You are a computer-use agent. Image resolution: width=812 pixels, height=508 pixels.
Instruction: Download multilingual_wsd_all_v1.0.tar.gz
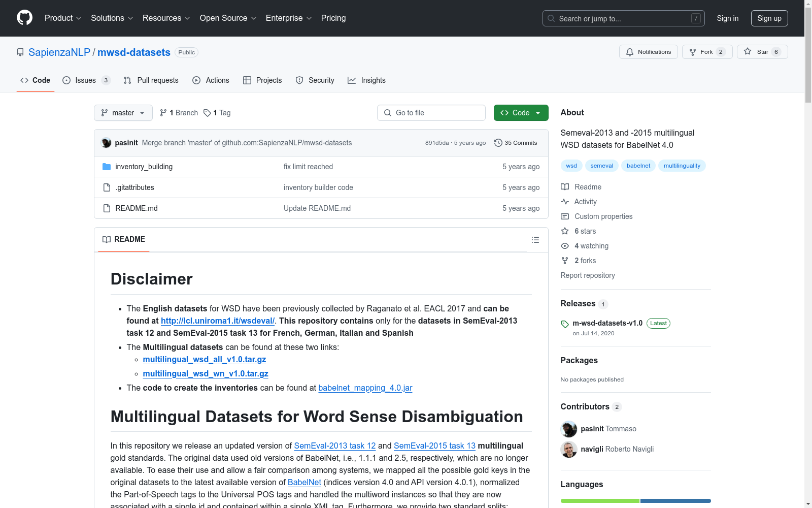205,359
